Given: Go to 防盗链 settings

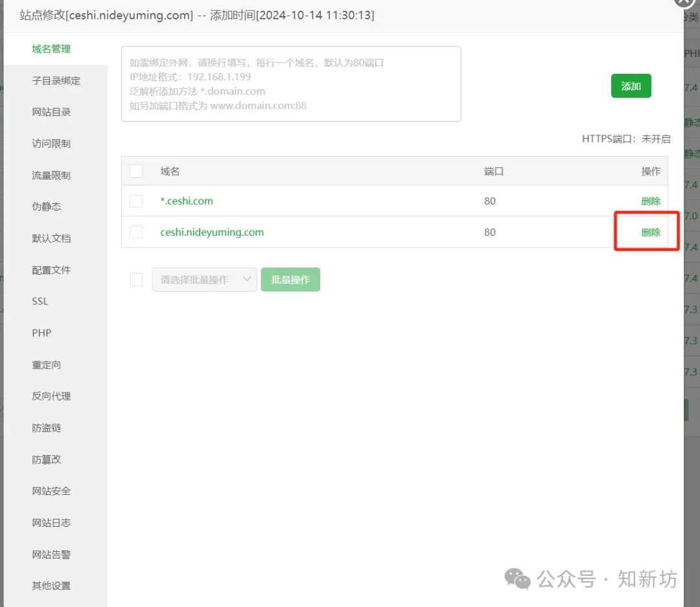Looking at the screenshot, I should pos(46,428).
